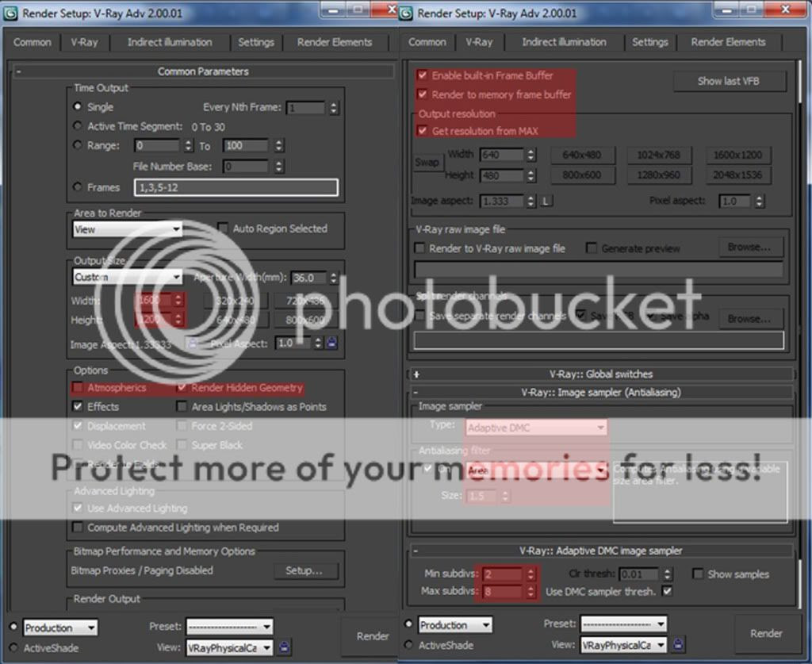Click the 800x600 button in right window

coord(582,175)
